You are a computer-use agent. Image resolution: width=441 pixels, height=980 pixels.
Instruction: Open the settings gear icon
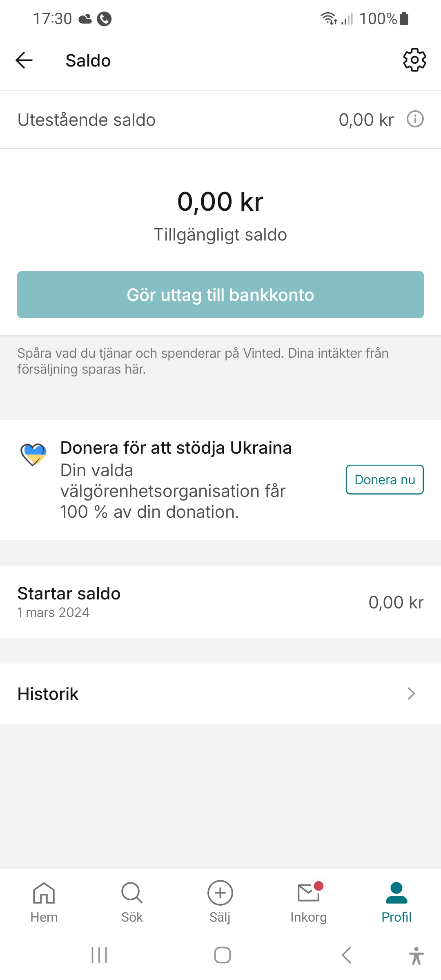[x=414, y=60]
